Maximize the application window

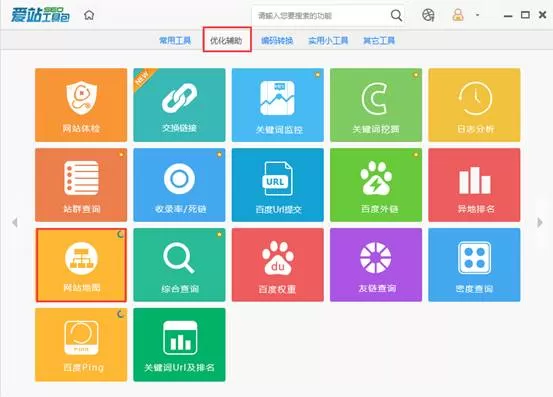[525, 15]
